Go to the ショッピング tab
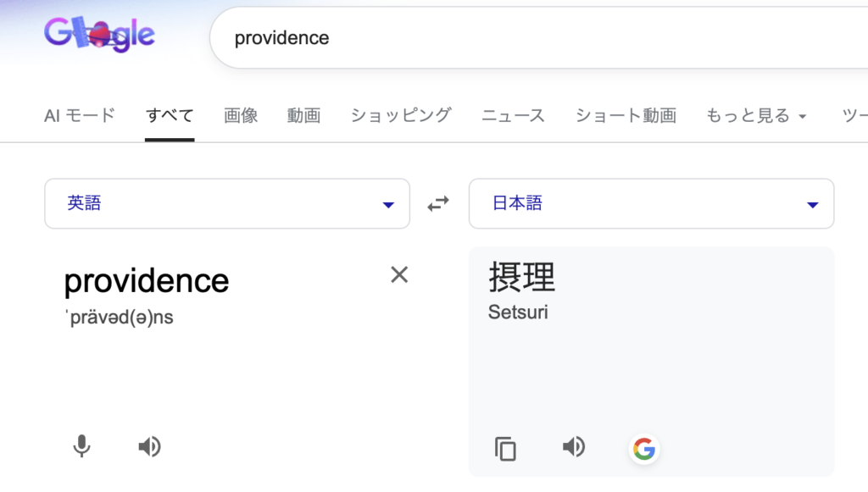Image resolution: width=868 pixels, height=492 pixels. click(401, 116)
